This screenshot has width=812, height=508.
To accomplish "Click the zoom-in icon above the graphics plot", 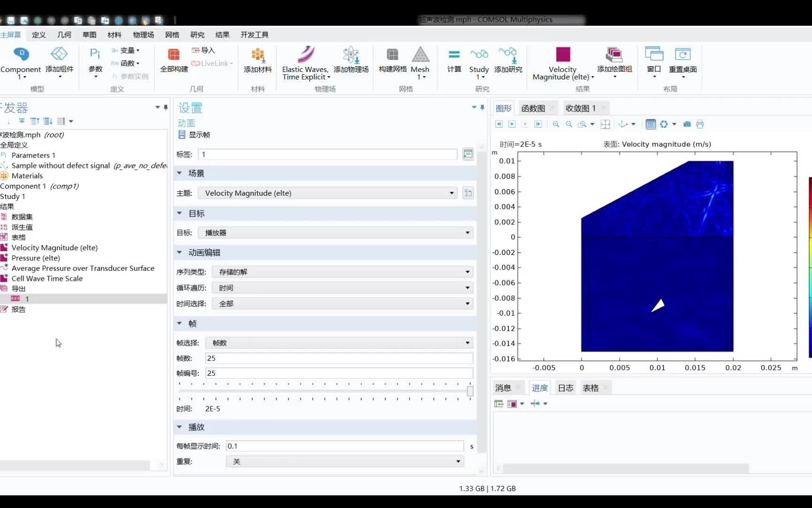I will click(x=556, y=124).
